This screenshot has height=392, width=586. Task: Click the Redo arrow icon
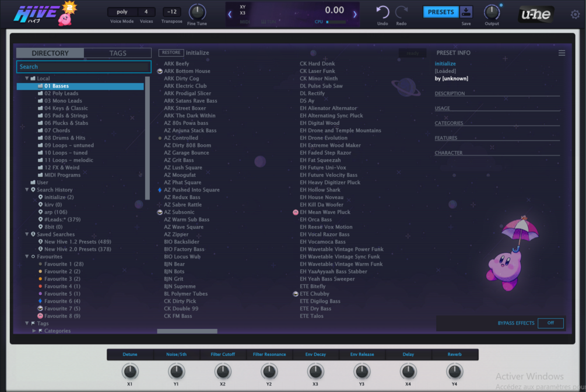[x=401, y=12]
